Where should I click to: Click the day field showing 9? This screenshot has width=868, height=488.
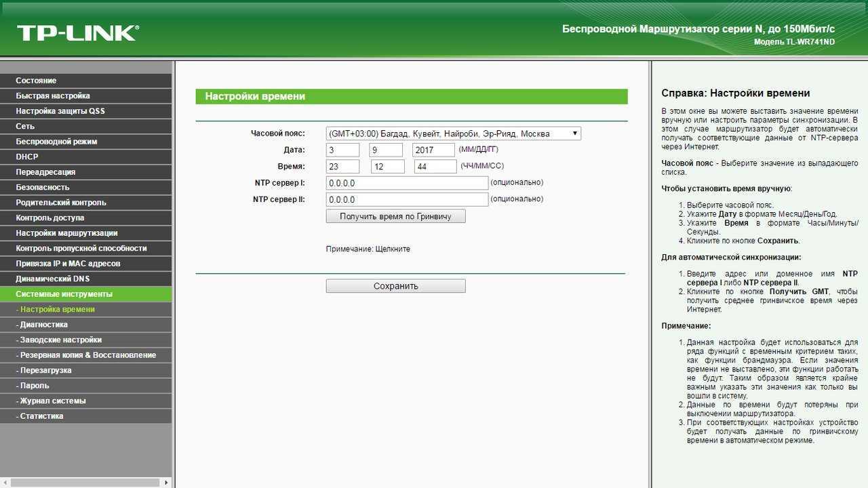pyautogui.click(x=386, y=150)
